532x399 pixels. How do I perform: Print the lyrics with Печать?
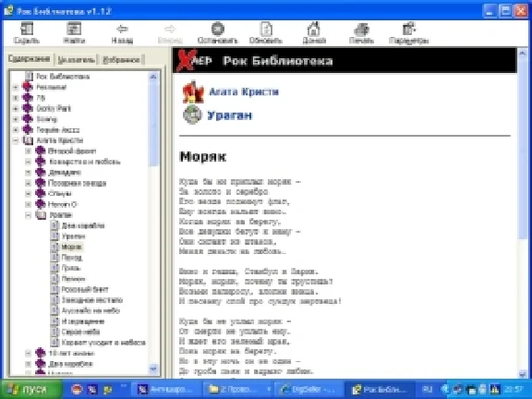(362, 33)
